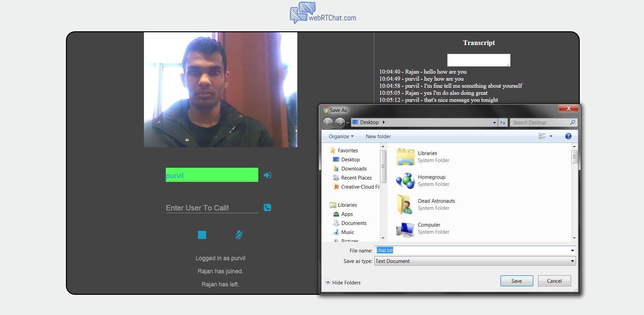This screenshot has width=644, height=315.
Task: Open the address bar history dropdown
Action: [x=494, y=123]
